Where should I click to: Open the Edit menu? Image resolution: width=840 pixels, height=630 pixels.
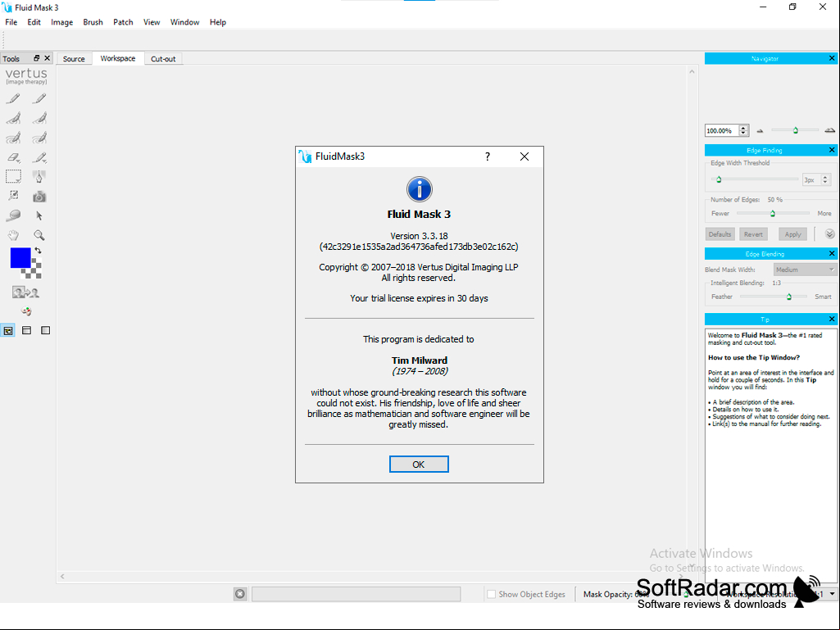(x=34, y=22)
